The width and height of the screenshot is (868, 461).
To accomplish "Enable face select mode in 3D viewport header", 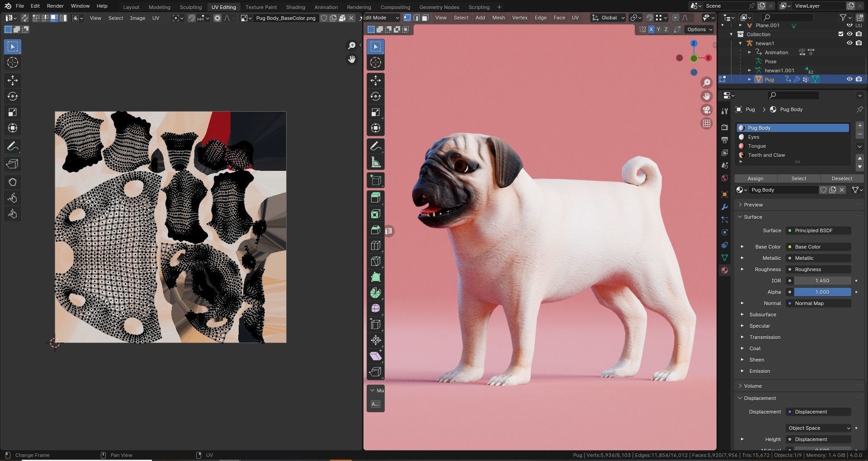I will pyautogui.click(x=425, y=18).
